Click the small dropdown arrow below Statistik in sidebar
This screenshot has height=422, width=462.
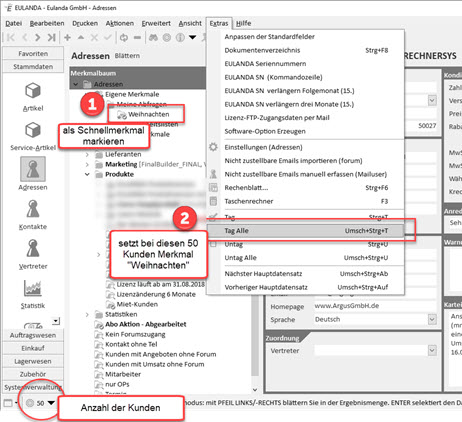[x=56, y=321]
